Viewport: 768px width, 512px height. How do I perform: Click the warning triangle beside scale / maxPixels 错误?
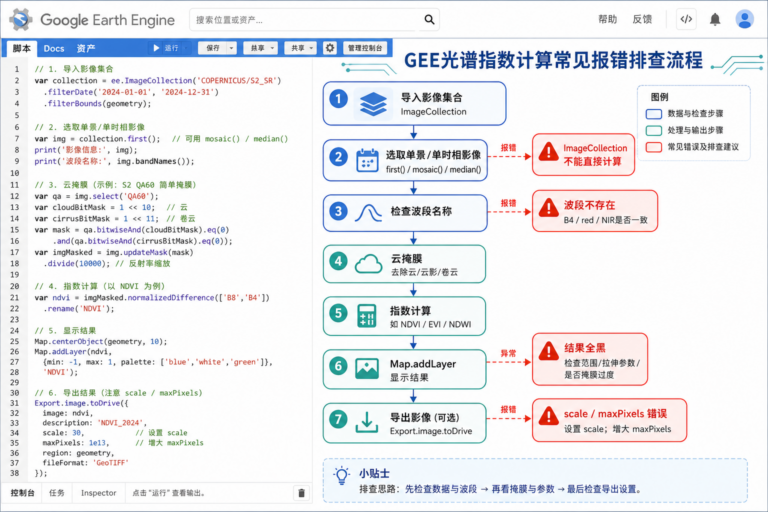[549, 416]
